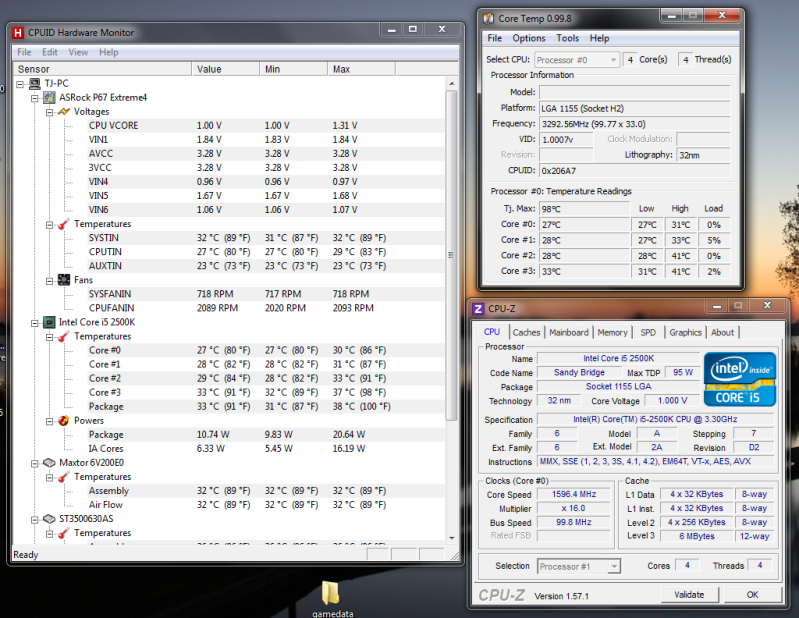This screenshot has height=618, width=799.
Task: Open the File menu in Core Temp
Action: pos(494,38)
